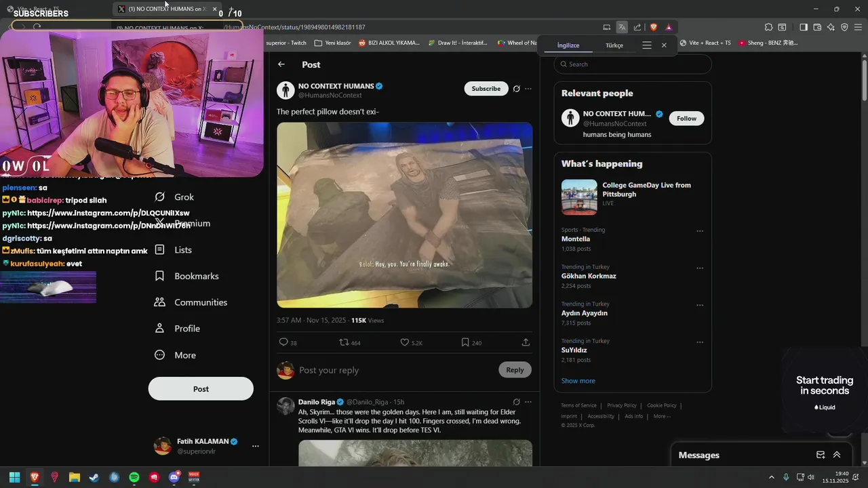Click the X search input field
868x488 pixels.
pyautogui.click(x=633, y=64)
